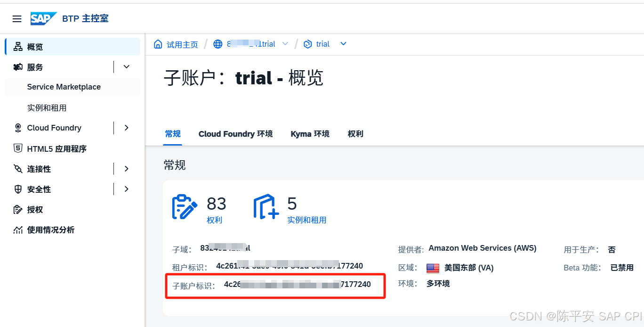
Task: Go to 试用主页 breadcrumb
Action: (x=182, y=44)
